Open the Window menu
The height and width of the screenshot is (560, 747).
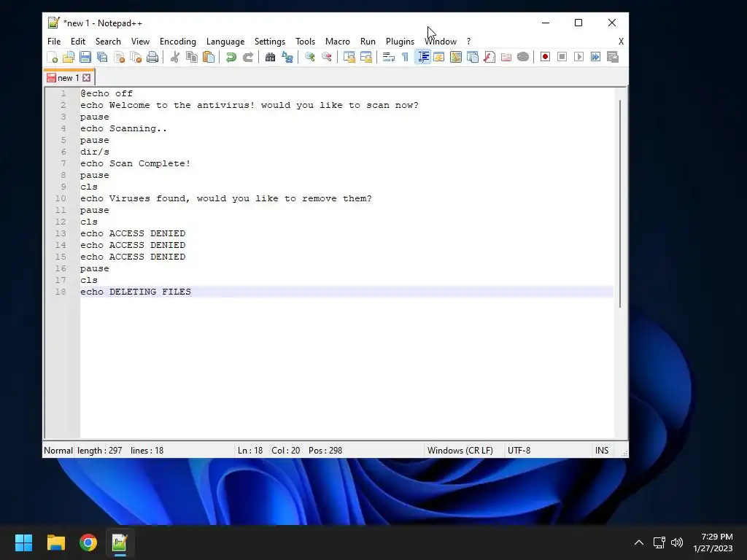(441, 42)
